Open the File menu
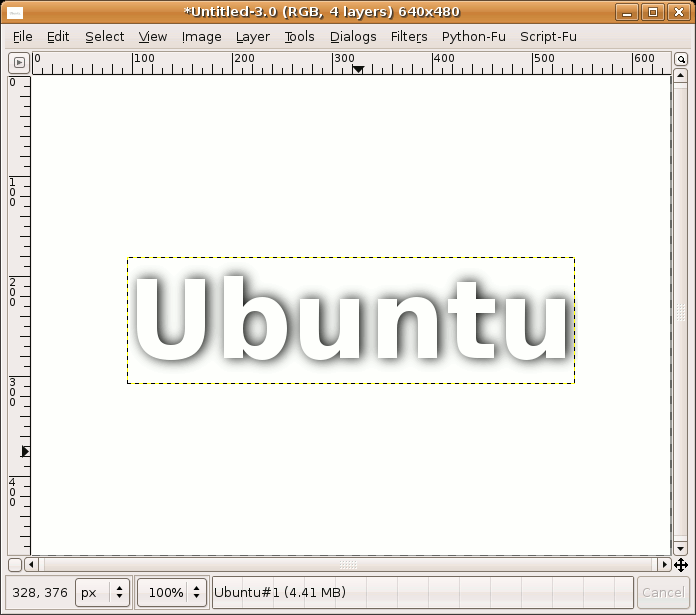This screenshot has width=696, height=615. tap(23, 36)
